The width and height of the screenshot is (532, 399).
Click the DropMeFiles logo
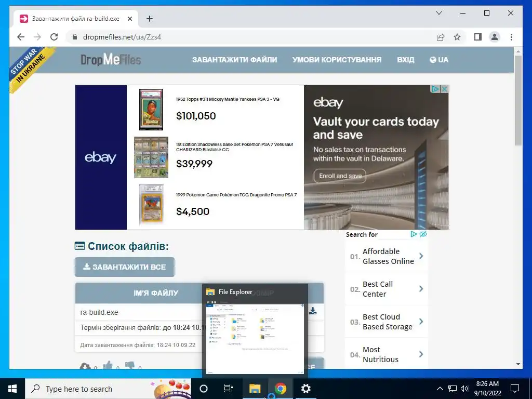111,60
